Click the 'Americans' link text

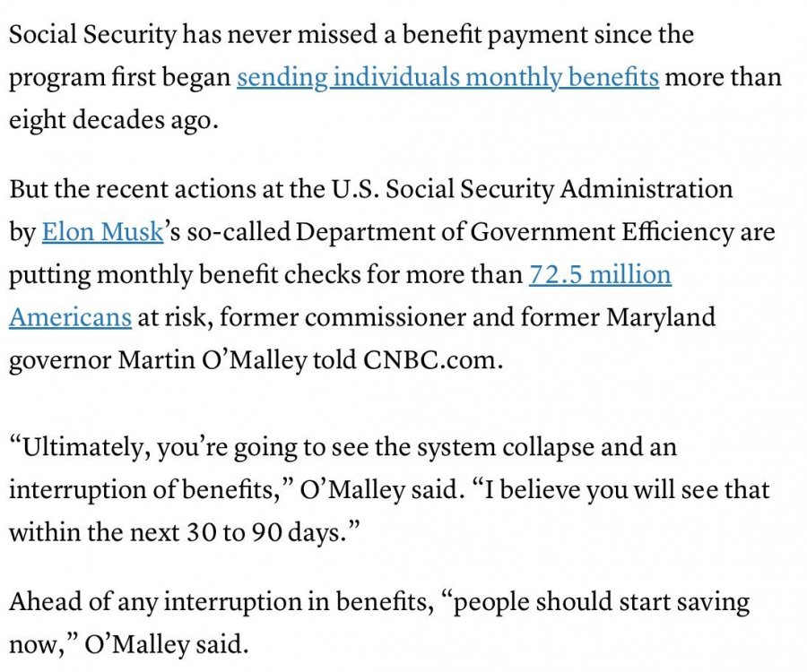coord(70,316)
